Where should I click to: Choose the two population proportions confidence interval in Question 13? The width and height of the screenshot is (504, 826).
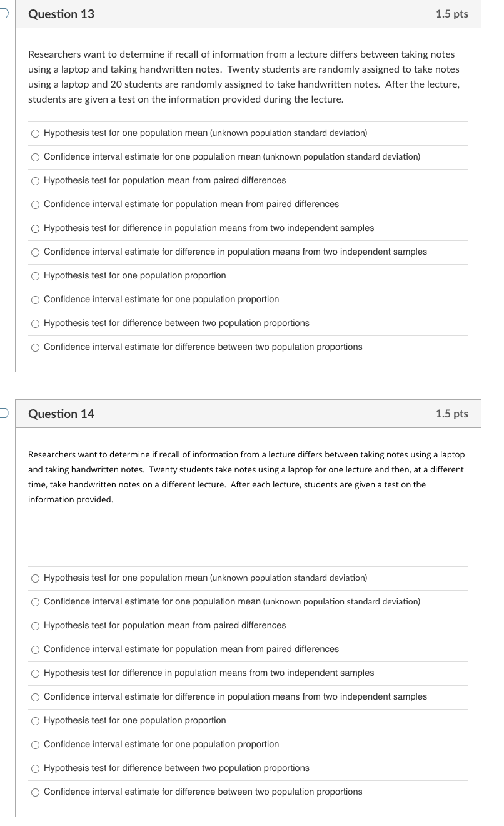(36, 347)
